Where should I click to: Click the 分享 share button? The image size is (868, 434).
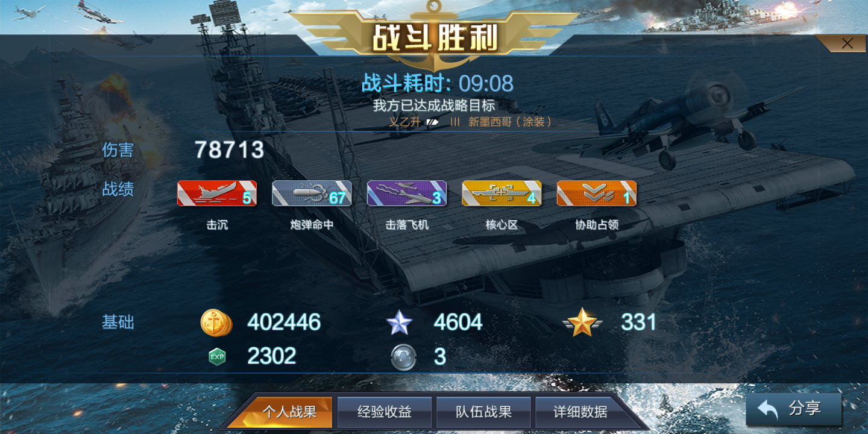tap(794, 409)
